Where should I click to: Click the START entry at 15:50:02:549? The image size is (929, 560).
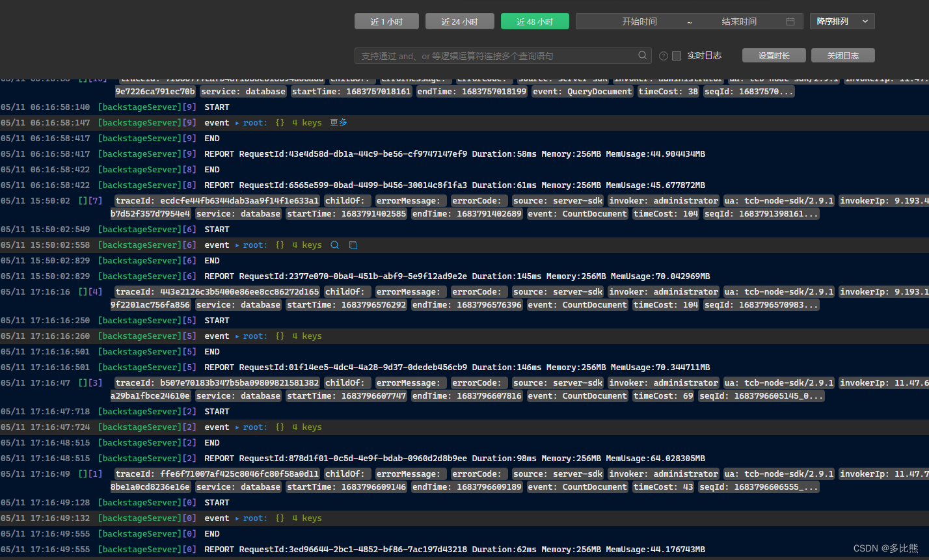coord(217,230)
